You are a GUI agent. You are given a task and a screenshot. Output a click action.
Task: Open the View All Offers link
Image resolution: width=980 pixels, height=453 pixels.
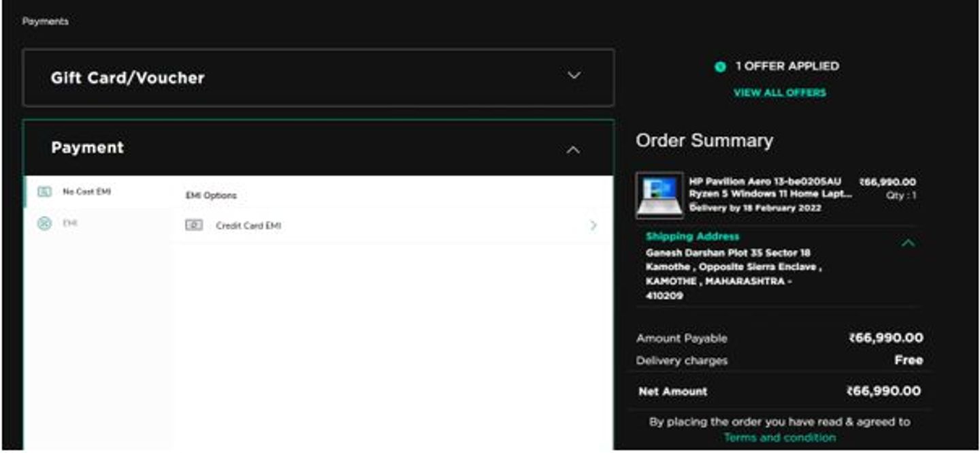click(779, 93)
